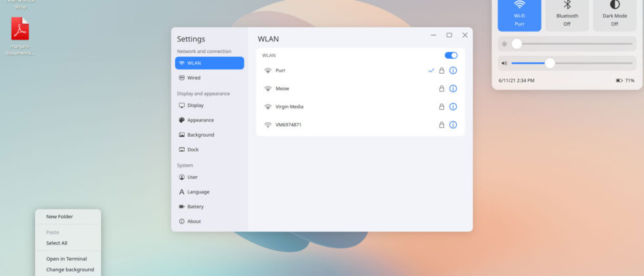
Task: Click the lock icon beside Purr
Action: pos(442,71)
